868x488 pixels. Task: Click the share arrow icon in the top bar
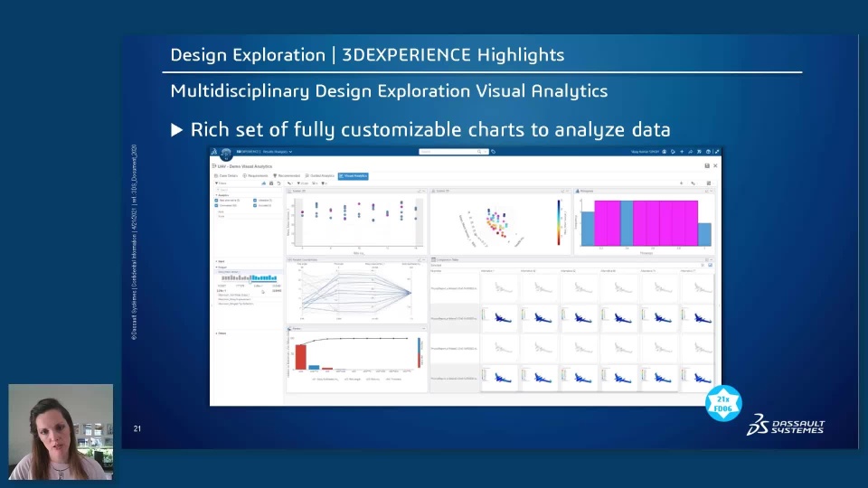(690, 152)
